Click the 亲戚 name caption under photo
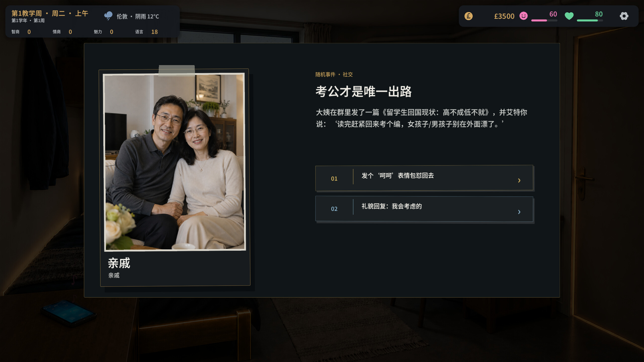The image size is (644, 362). (119, 263)
